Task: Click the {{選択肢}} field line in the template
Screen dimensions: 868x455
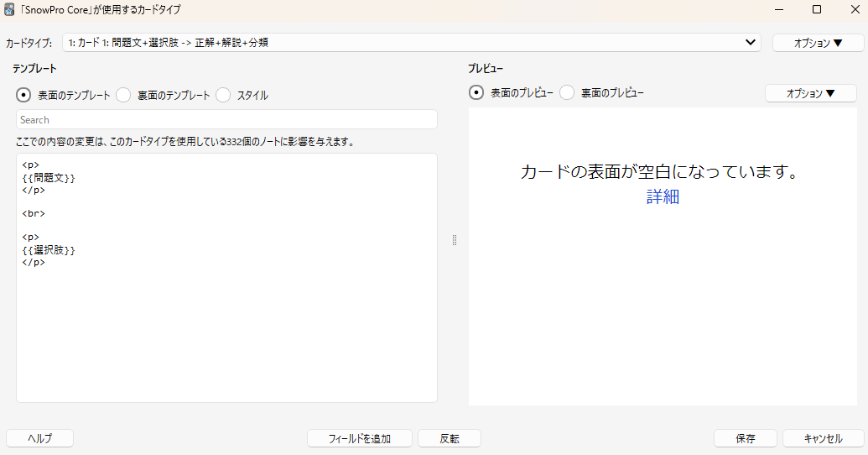Action: [49, 250]
